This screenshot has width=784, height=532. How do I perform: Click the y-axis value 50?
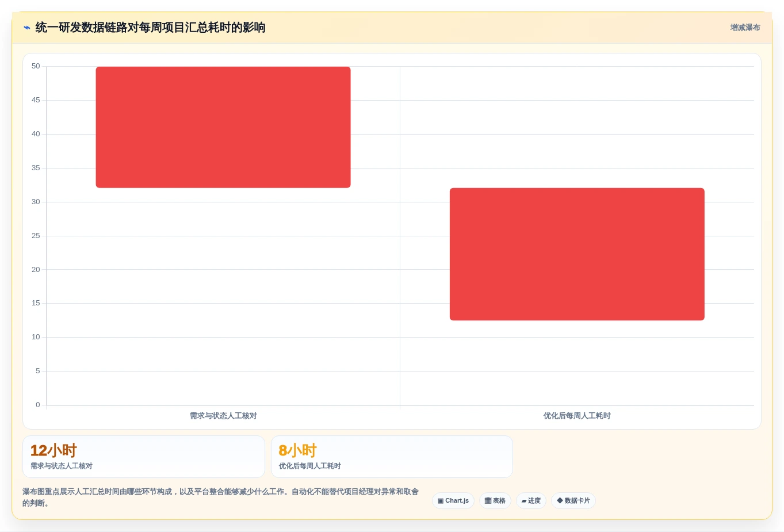(36, 66)
